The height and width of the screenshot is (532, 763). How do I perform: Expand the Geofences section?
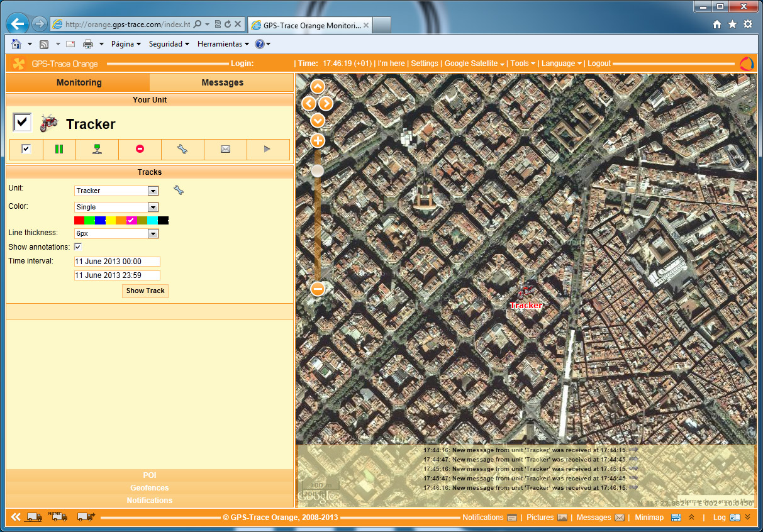click(x=150, y=488)
